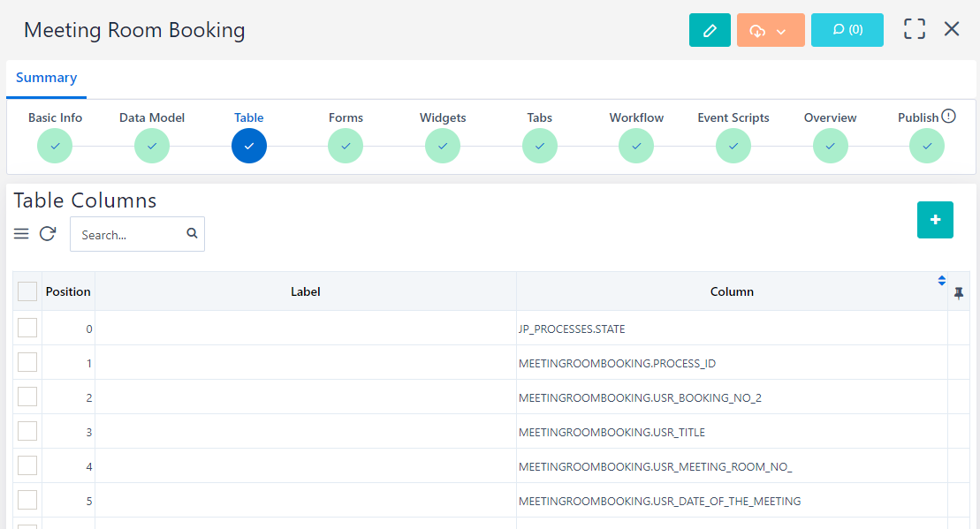Click the Publish info icon
980x529 pixels.
click(x=948, y=116)
